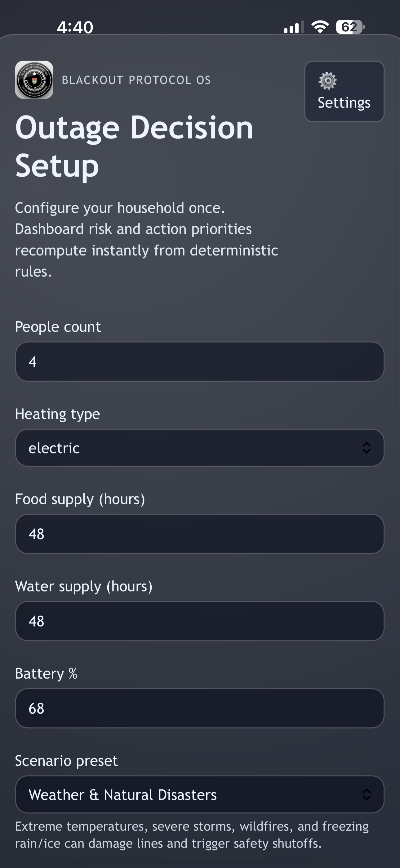Tap the Blackout Protocol OS app logo

(34, 80)
